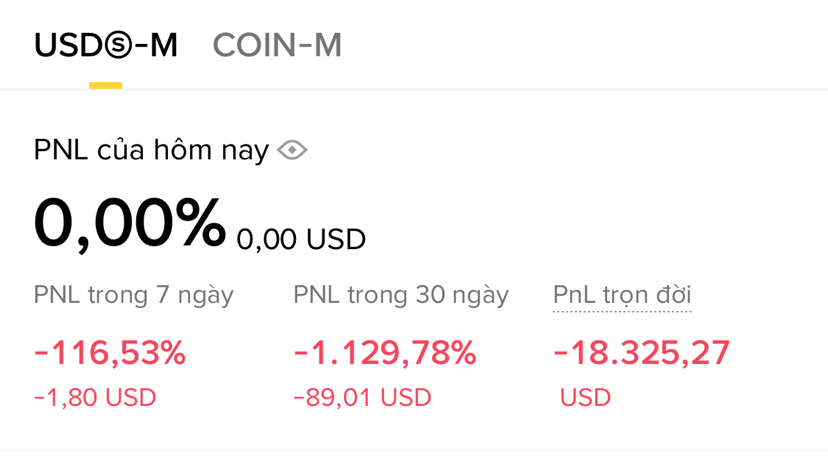Click the divider line below the tabs
The width and height of the screenshot is (828, 464).
point(414,90)
